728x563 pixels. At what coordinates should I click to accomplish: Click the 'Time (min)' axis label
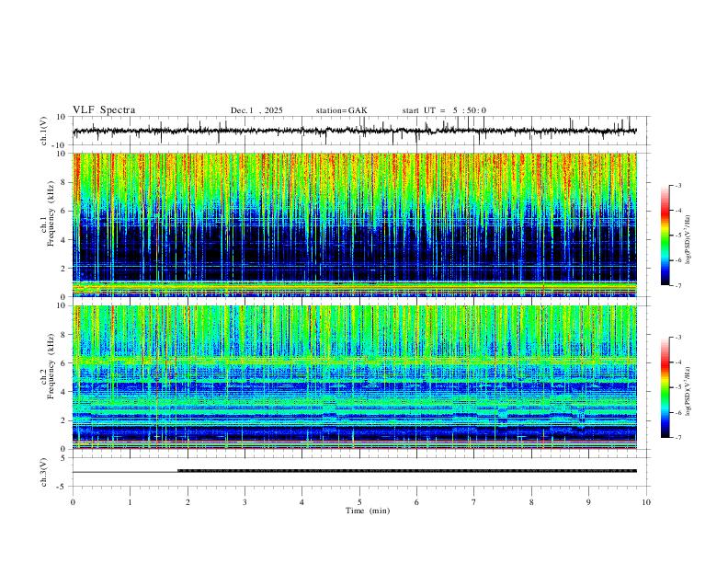(x=368, y=511)
